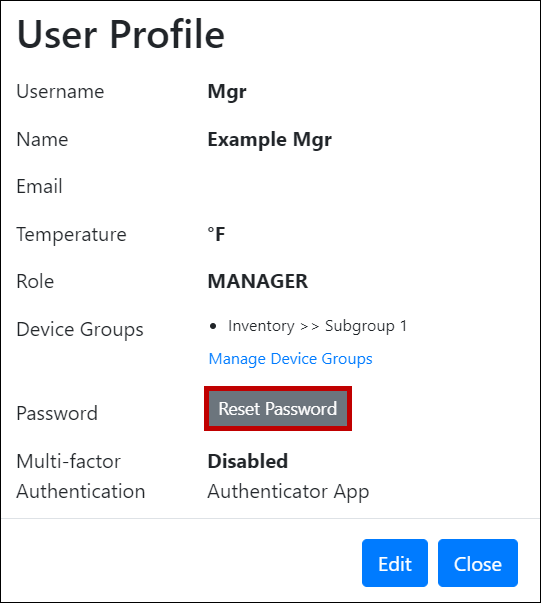Click the "Inventory >> Subgroup 1" entry
This screenshot has height=603, width=541.
pos(317,326)
